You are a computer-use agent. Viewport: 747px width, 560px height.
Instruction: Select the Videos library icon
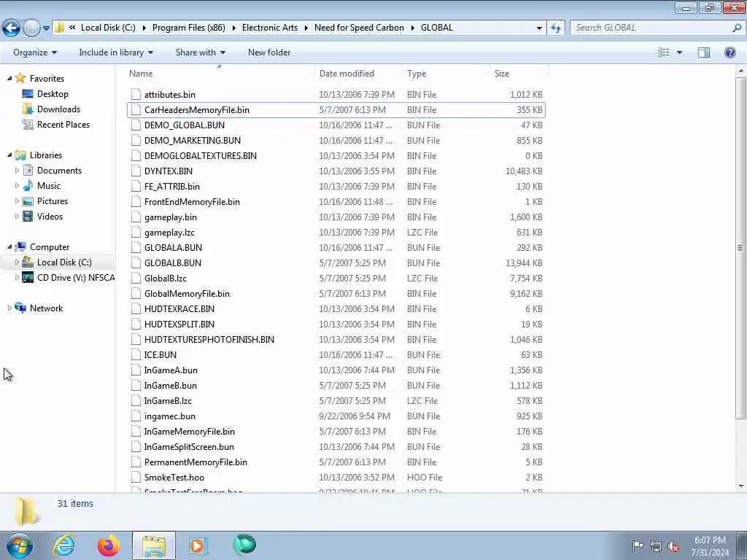[x=28, y=216]
